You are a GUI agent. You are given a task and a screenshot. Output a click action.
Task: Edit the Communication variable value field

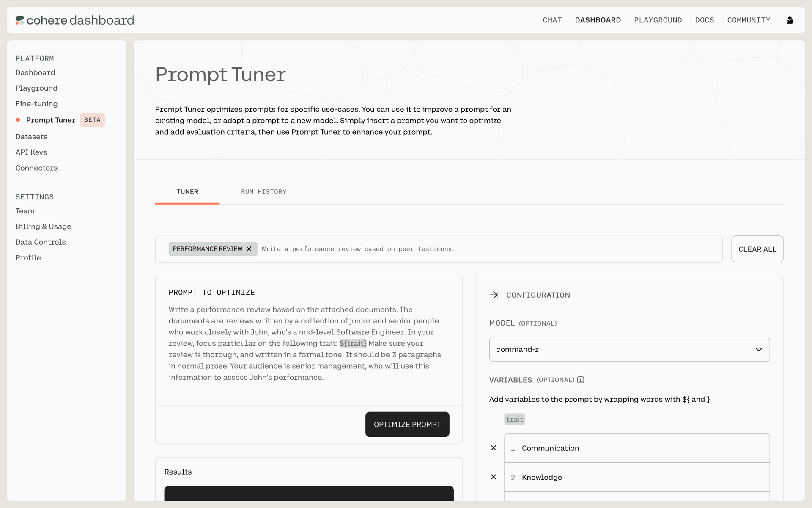click(637, 448)
